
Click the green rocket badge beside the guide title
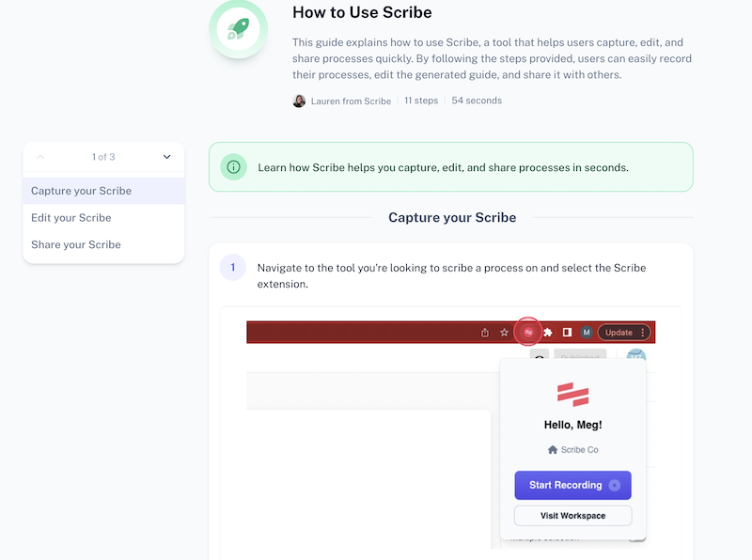point(238,29)
